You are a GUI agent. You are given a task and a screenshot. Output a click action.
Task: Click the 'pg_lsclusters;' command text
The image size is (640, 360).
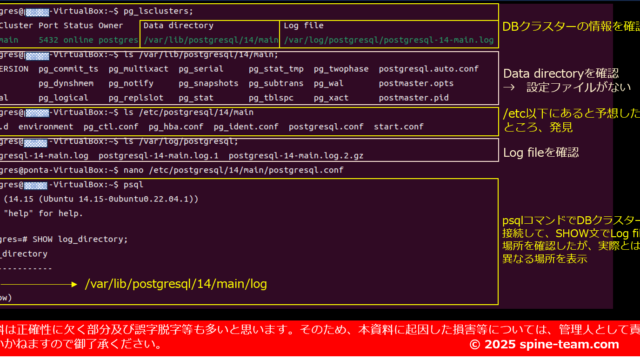pyautogui.click(x=158, y=11)
